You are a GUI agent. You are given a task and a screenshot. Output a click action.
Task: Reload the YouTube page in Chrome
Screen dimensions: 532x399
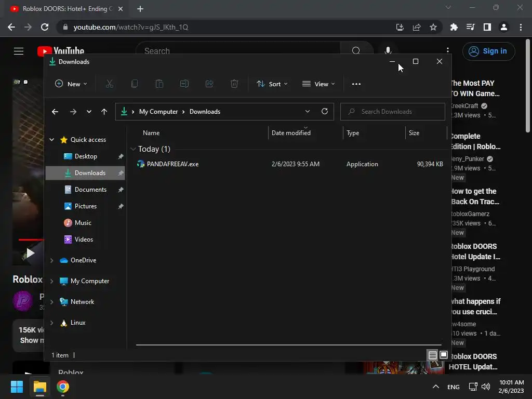[45, 27]
